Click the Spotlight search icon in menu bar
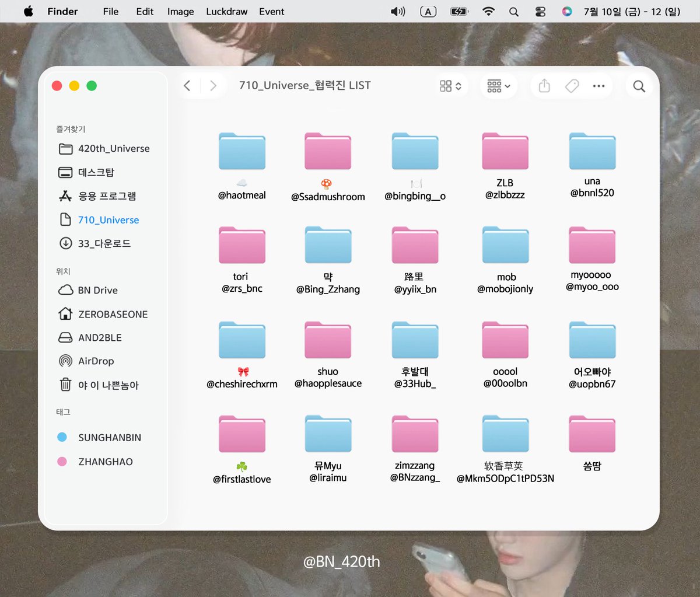This screenshot has width=700, height=597. (x=514, y=11)
